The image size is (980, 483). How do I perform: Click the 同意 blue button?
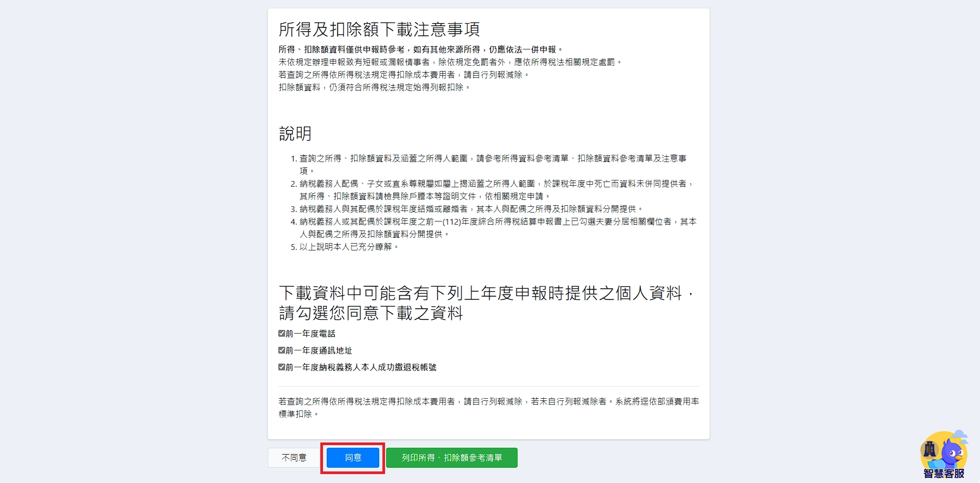(353, 458)
